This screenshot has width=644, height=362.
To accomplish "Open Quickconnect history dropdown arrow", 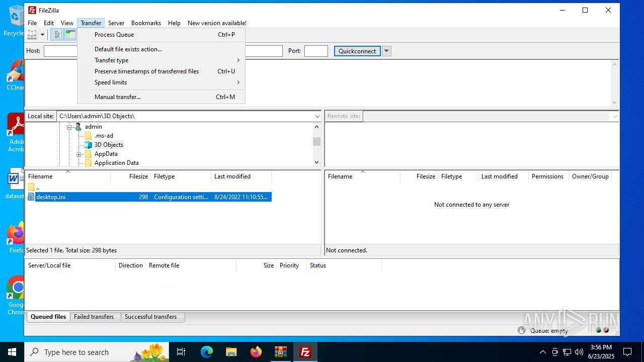I will pos(386,51).
